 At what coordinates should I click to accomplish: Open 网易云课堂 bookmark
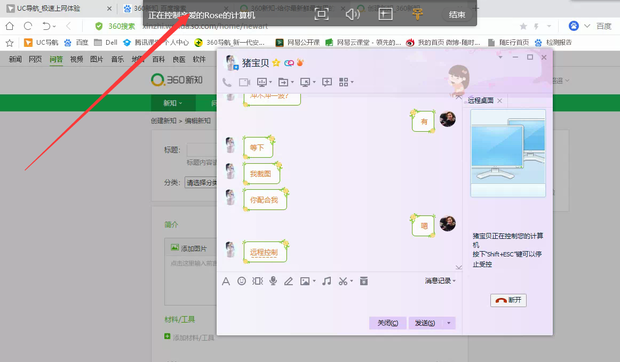[x=363, y=42]
